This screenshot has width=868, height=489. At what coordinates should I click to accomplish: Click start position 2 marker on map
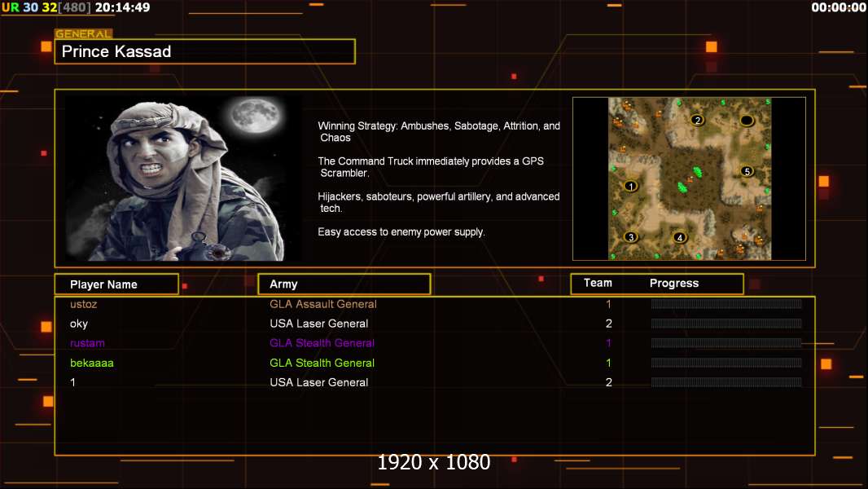(698, 120)
